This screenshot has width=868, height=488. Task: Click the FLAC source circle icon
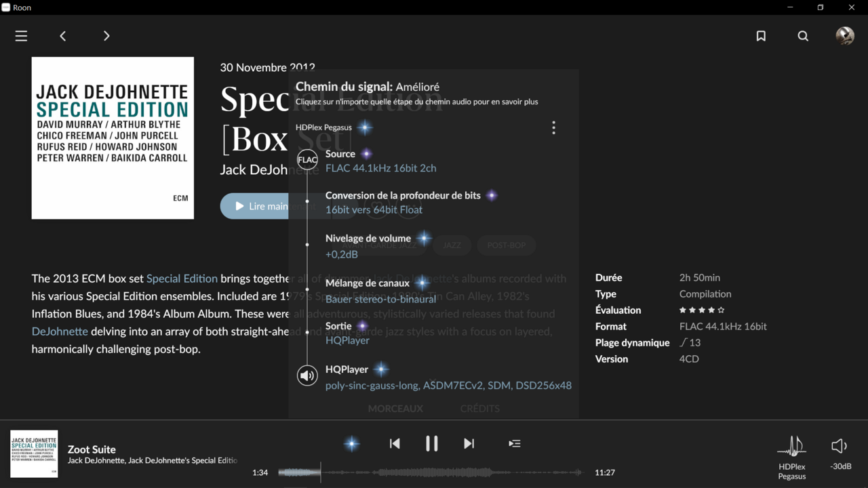pos(307,160)
